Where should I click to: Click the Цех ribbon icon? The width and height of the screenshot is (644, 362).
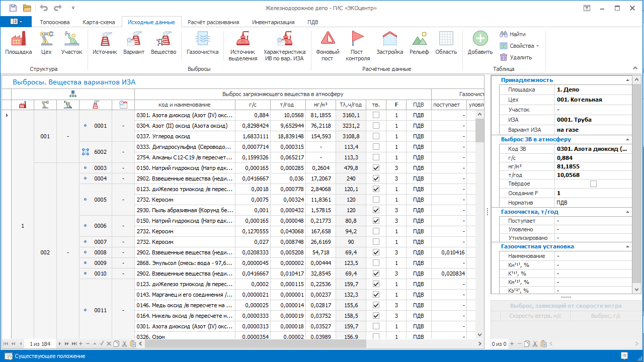pyautogui.click(x=46, y=43)
